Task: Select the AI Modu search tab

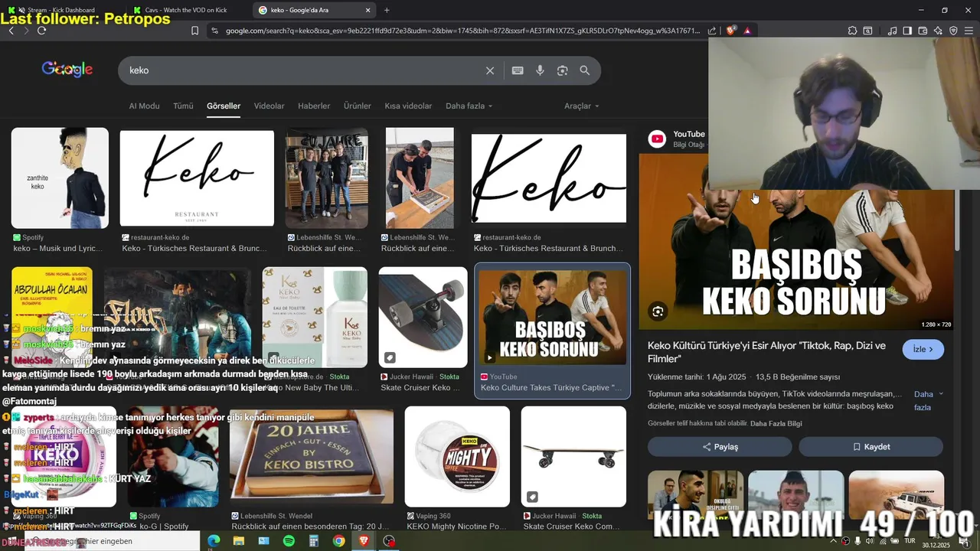Action: [x=144, y=106]
